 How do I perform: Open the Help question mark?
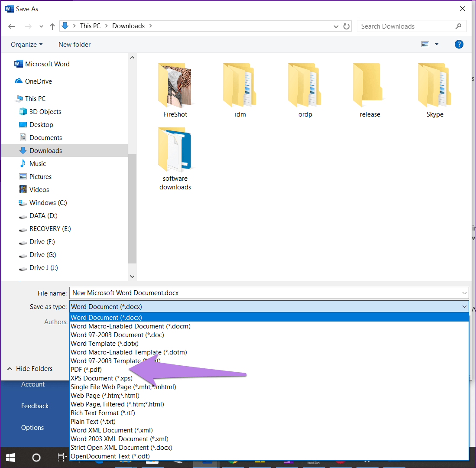pos(459,44)
